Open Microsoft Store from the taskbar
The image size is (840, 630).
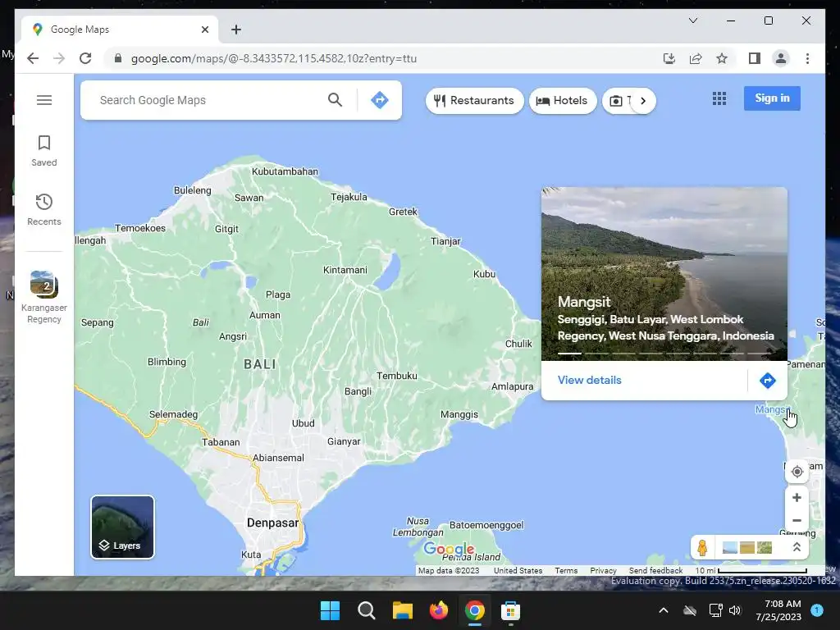[x=510, y=610]
